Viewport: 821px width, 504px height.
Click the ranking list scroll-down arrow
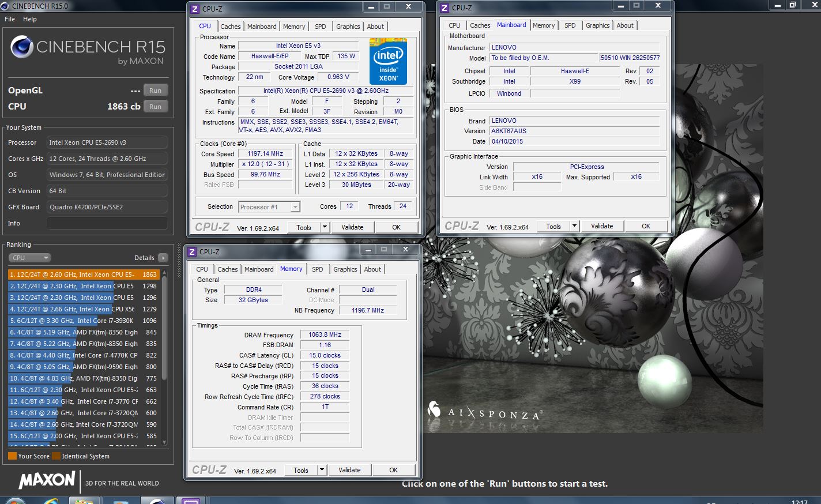(164, 443)
